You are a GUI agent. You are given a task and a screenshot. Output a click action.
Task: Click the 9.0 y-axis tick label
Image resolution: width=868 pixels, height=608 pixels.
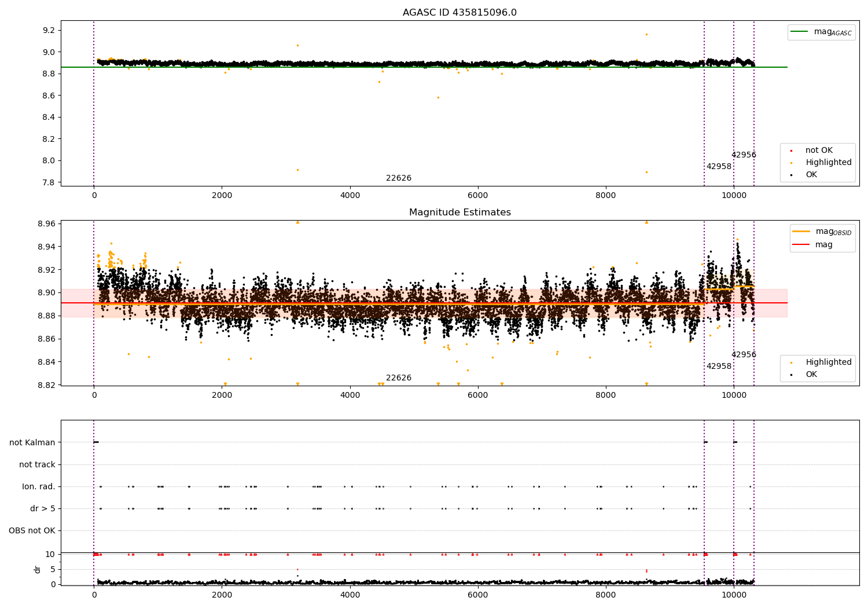coord(49,52)
